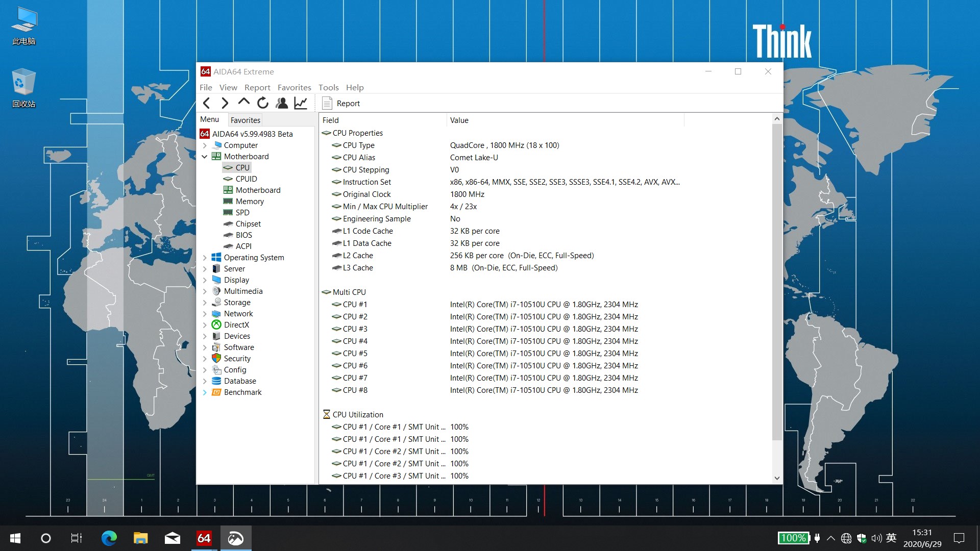Viewport: 980px width, 551px height.
Task: Open AIDA64 icon in the taskbar
Action: pyautogui.click(x=204, y=538)
